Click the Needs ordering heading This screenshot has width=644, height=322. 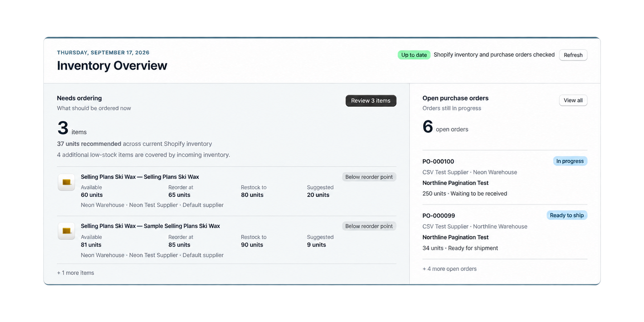79,98
